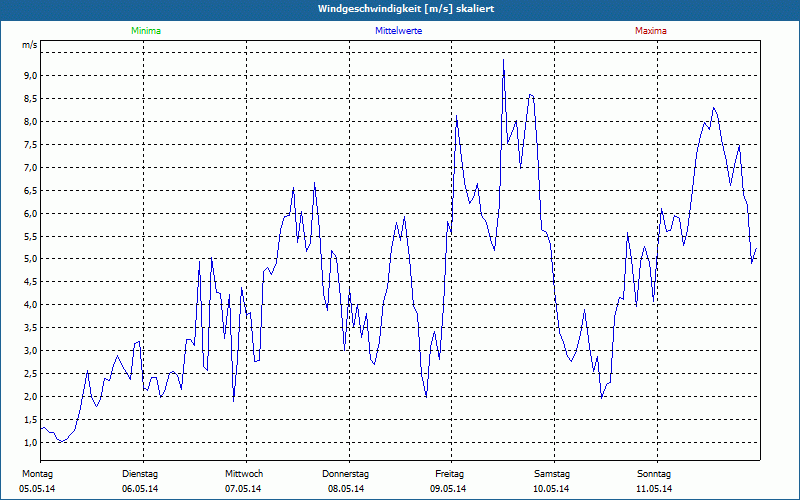This screenshot has height=500, width=800.
Task: Click the 7,5 y-axis value
Action: coord(31,144)
